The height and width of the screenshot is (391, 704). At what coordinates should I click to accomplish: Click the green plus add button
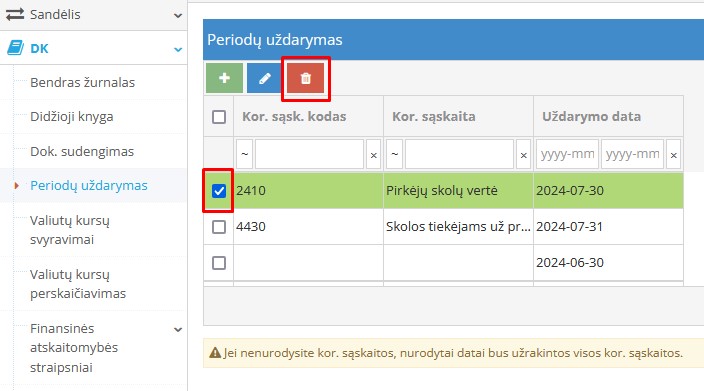point(224,78)
